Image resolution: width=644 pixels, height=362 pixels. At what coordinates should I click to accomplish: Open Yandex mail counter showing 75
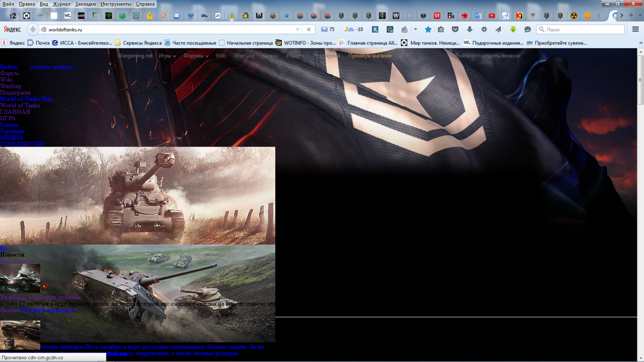click(328, 29)
